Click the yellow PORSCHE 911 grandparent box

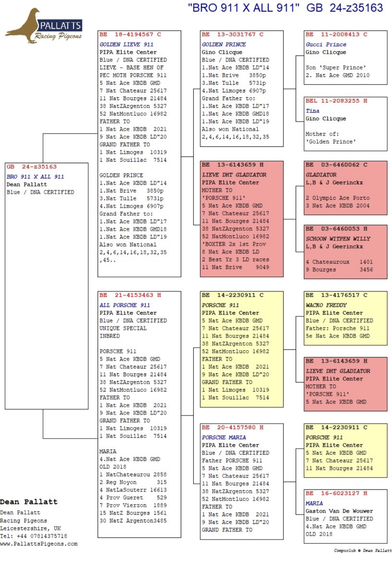pos(242,349)
